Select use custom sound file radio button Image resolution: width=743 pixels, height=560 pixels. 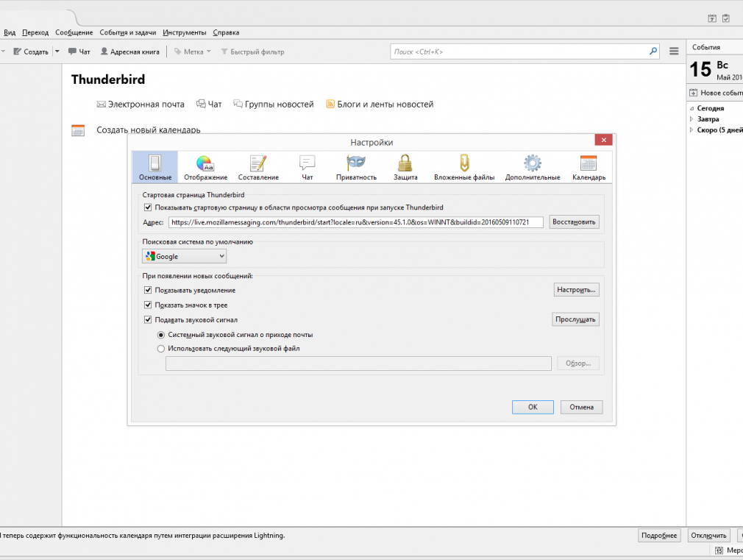161,349
